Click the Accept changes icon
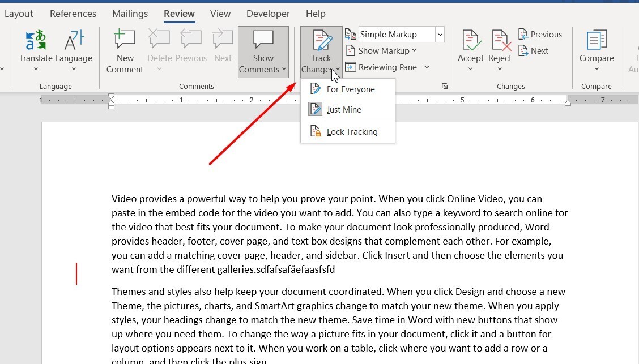Screen dimensions: 639x364 click(x=470, y=42)
